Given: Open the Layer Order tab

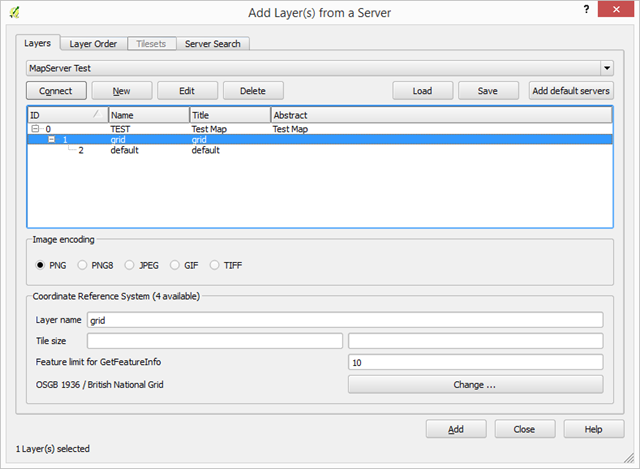Looking at the screenshot, I should (93, 44).
